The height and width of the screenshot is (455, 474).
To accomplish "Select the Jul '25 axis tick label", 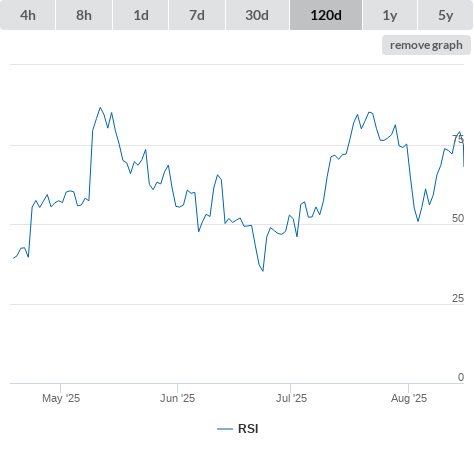I will pos(291,398).
